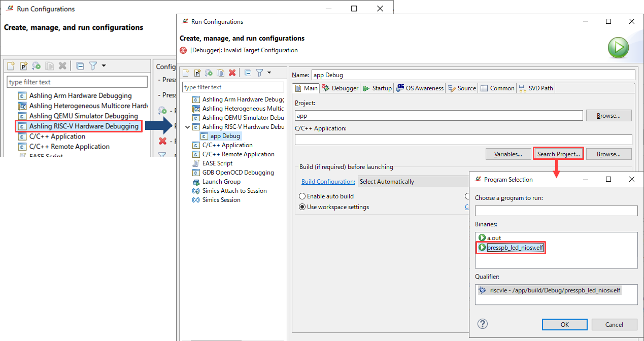This screenshot has width=644, height=341.
Task: Switch to the Main tab
Action: [307, 88]
